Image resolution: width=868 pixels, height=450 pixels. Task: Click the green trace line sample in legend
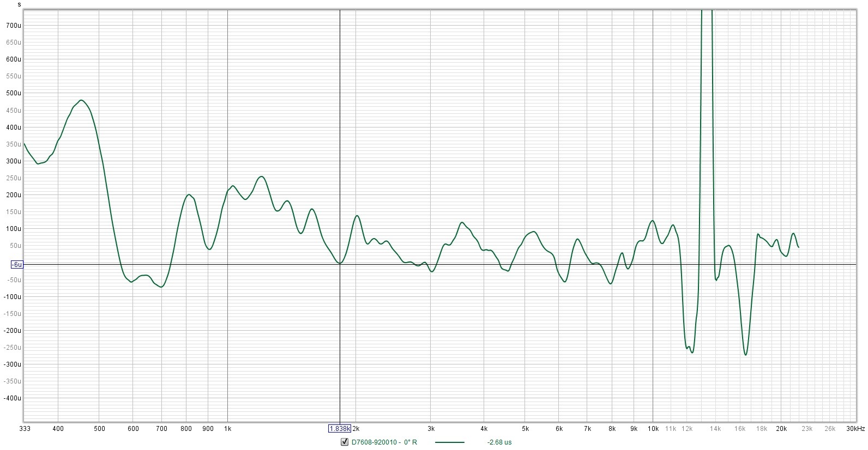pos(450,442)
